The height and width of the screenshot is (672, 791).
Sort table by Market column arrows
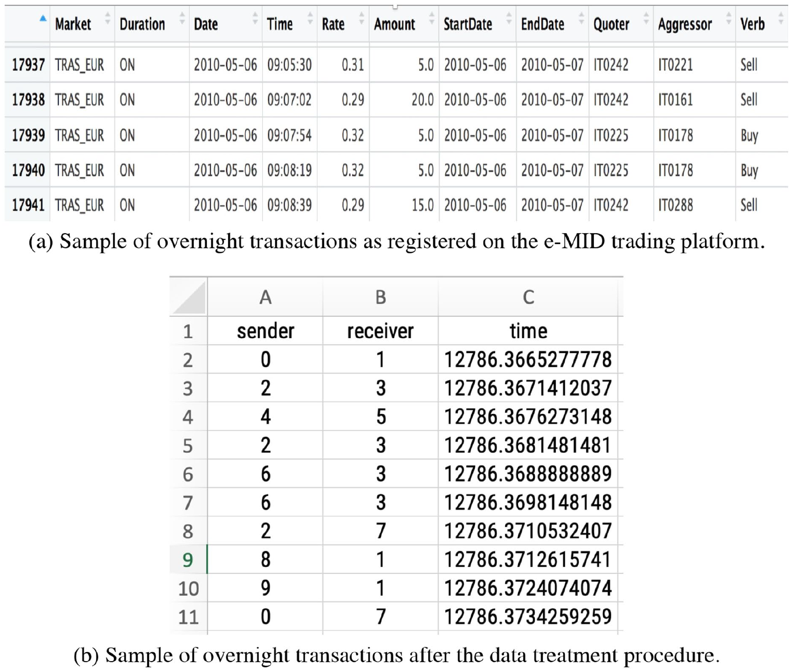[x=108, y=19]
